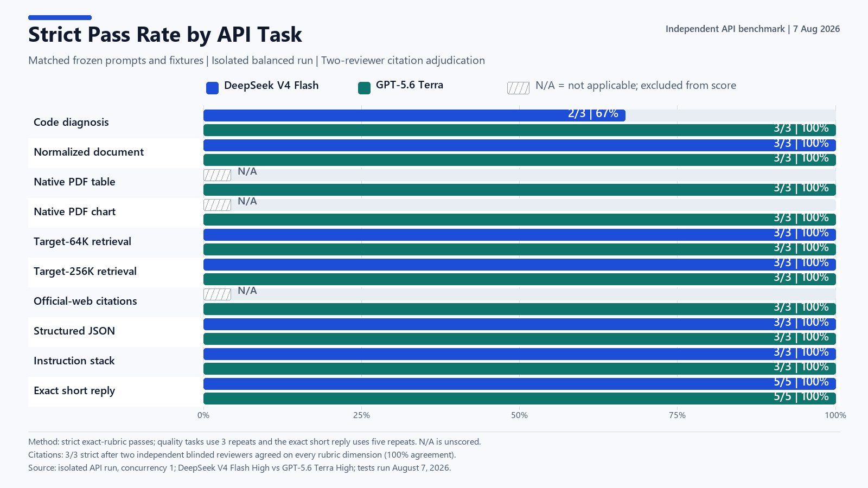This screenshot has width=868, height=488.
Task: Click the 25% axis tick label
Action: 361,415
